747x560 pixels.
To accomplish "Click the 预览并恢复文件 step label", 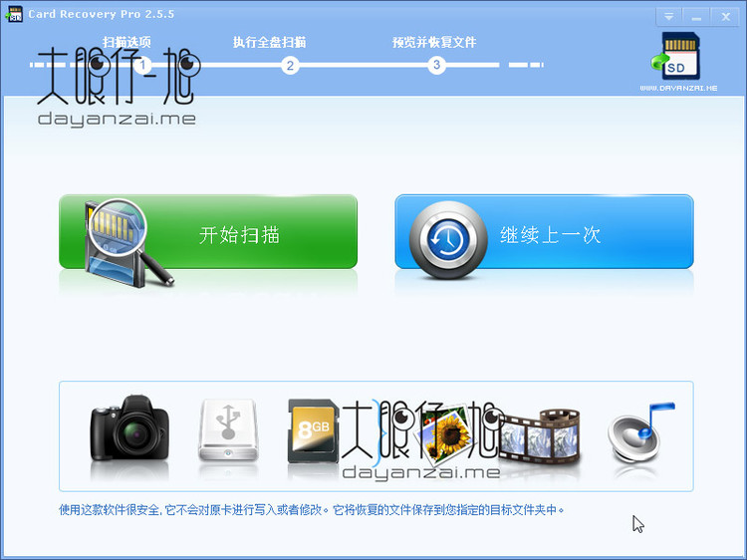I will click(x=434, y=43).
